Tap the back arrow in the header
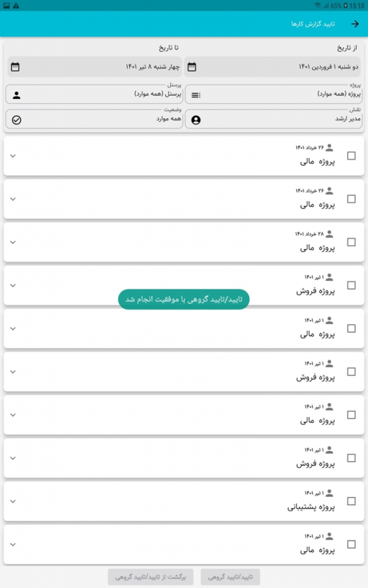Image resolution: width=368 pixels, height=588 pixels. click(355, 24)
